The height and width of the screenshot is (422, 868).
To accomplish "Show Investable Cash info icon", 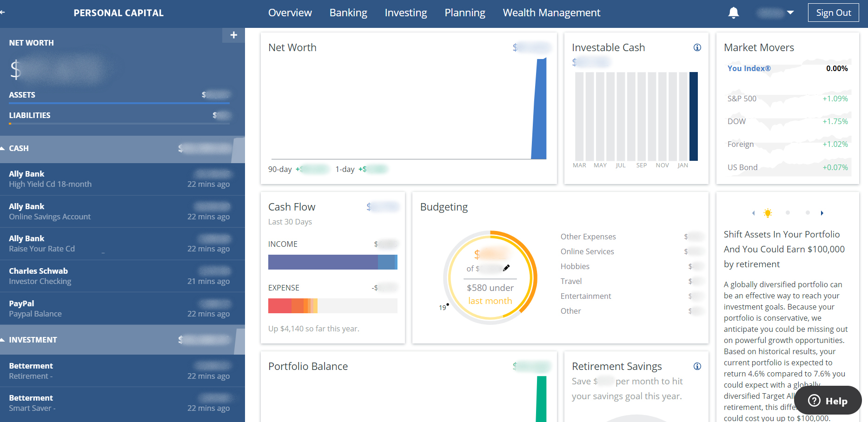I will point(697,47).
